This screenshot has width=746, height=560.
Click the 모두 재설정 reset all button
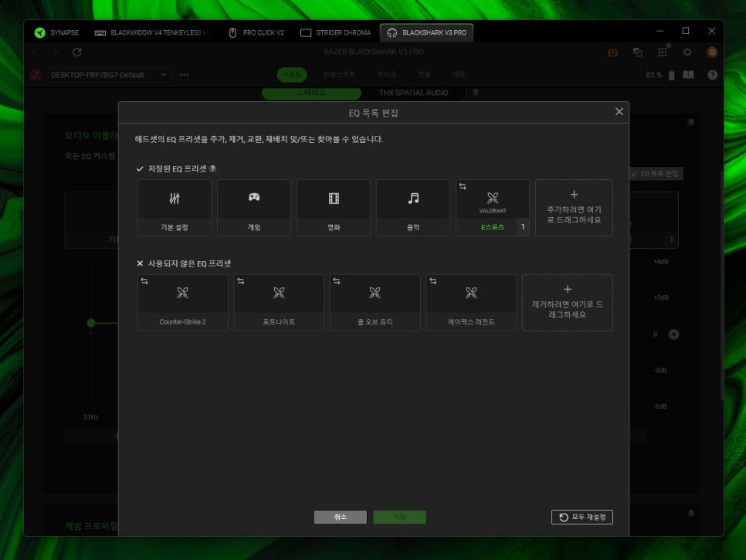[x=582, y=518]
